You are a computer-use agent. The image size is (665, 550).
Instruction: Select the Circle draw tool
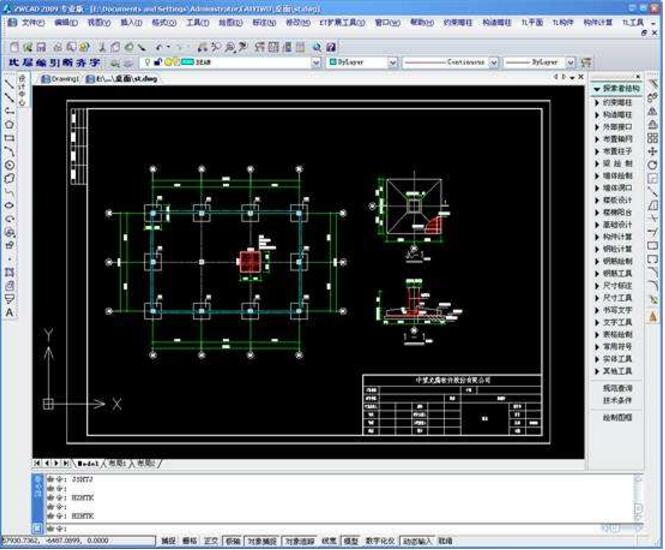(9, 165)
